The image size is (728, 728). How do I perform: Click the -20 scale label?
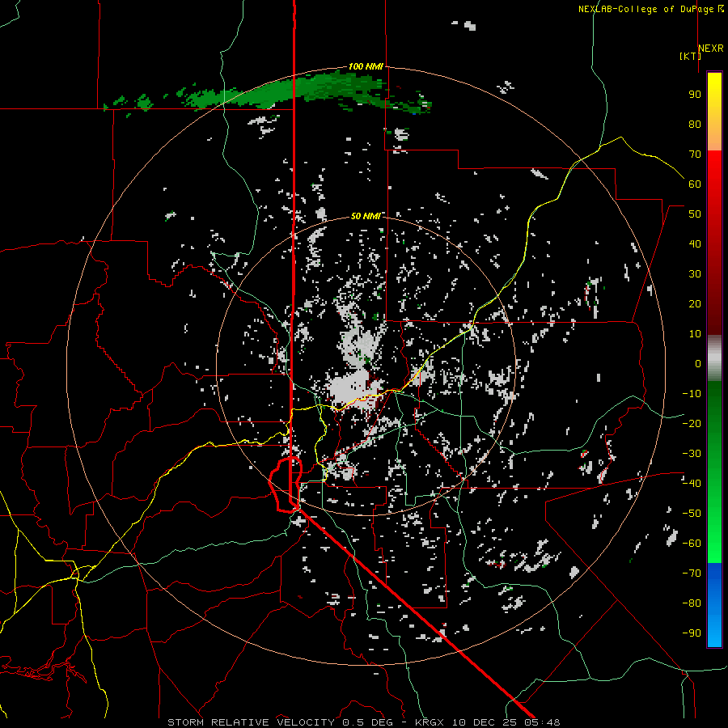click(692, 423)
